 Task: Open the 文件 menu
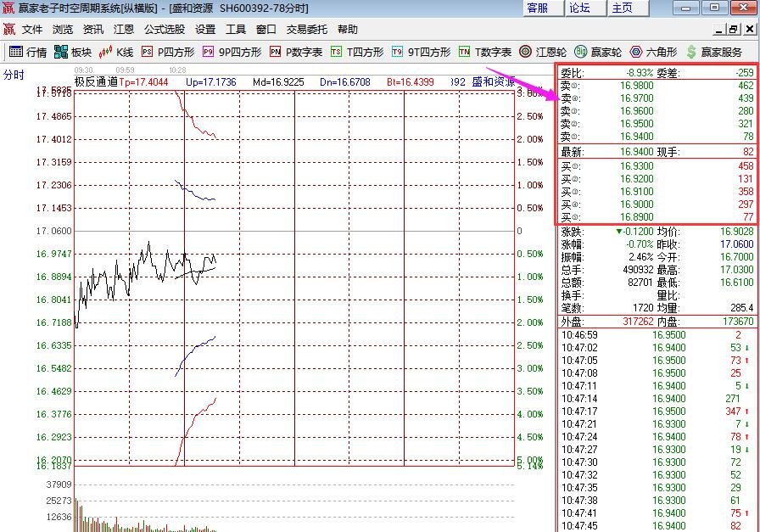coord(32,30)
